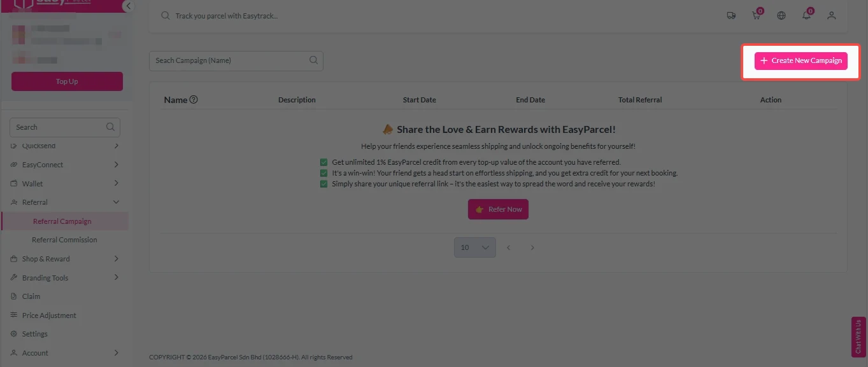Click the first green checkmark box
Image resolution: width=868 pixels, height=367 pixels.
324,162
